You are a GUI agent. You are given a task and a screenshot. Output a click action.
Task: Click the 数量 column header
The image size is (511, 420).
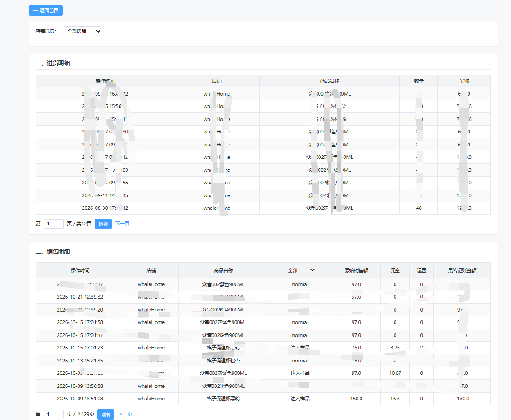click(x=419, y=81)
